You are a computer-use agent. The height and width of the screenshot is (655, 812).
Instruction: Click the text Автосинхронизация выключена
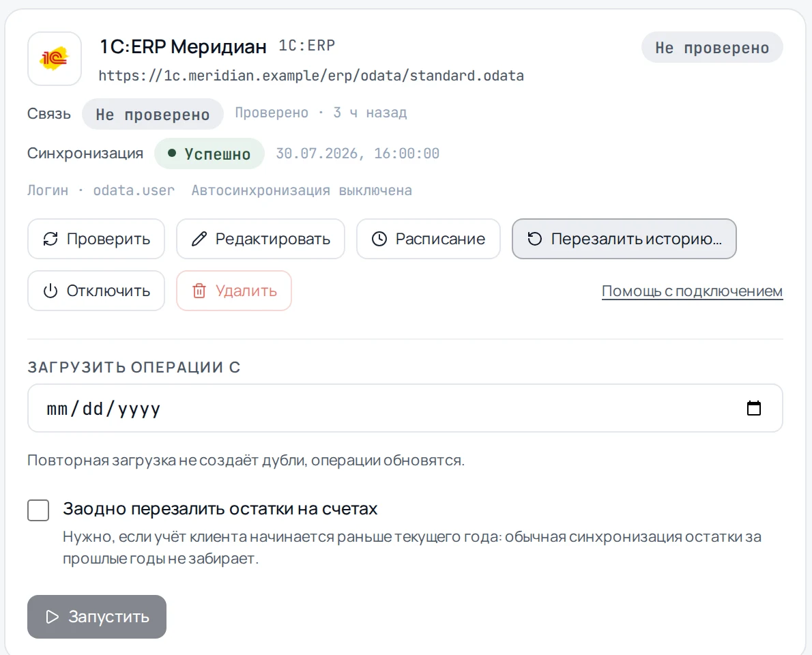(302, 190)
